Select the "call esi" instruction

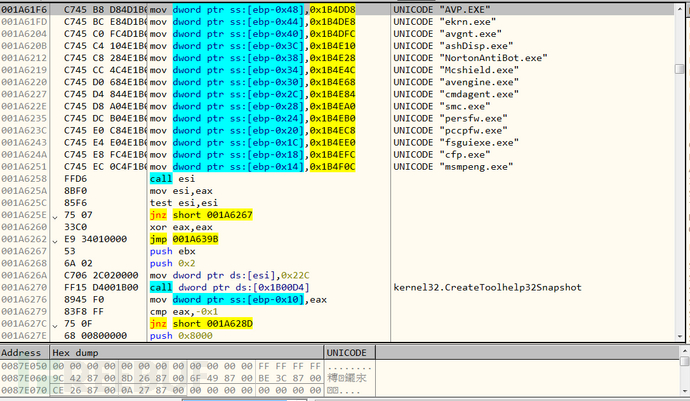pyautogui.click(x=172, y=179)
